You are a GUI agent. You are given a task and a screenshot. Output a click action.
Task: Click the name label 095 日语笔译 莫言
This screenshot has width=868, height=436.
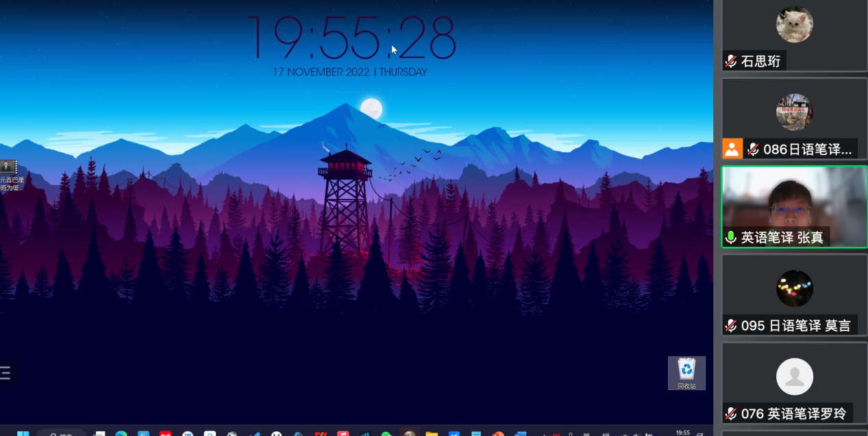[x=796, y=326]
